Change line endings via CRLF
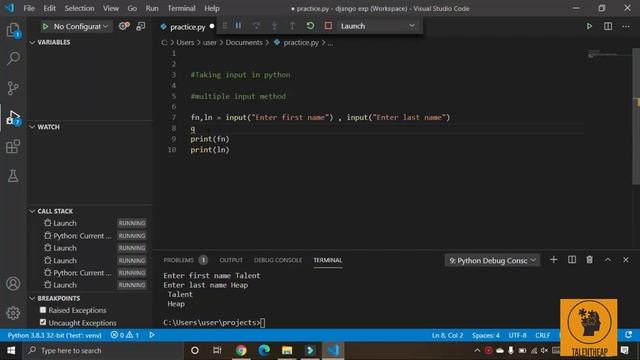The width and height of the screenshot is (640, 360). point(542,335)
